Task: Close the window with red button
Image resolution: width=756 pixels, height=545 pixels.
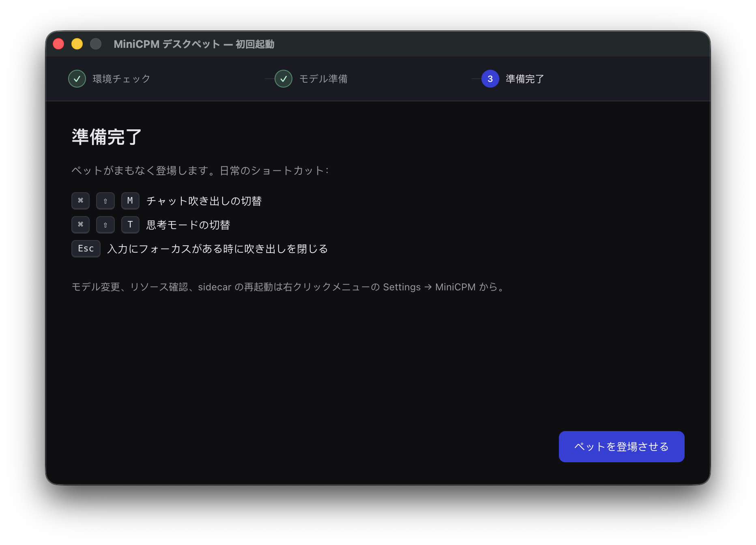Action: 58,44
